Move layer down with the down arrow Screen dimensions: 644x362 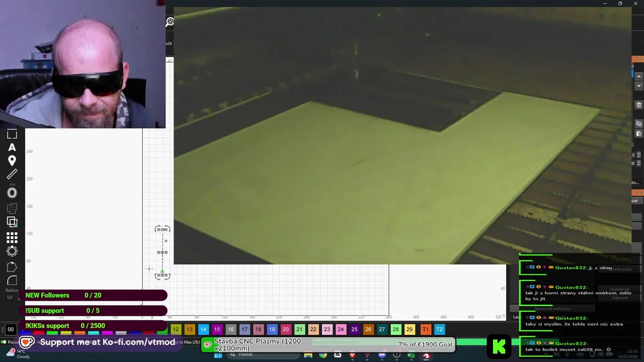pos(639,86)
